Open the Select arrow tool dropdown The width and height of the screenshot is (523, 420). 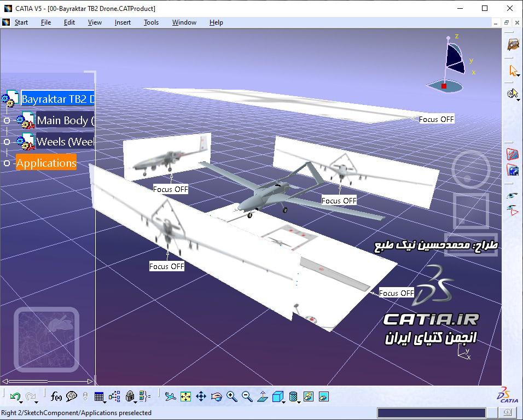518,77
